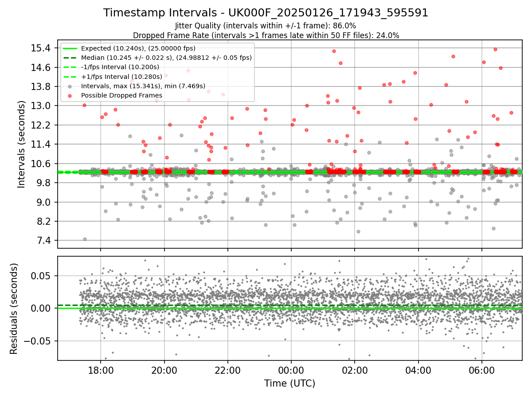Click the '9.8' y-axis tick label
532x399 pixels.
[x=44, y=183]
